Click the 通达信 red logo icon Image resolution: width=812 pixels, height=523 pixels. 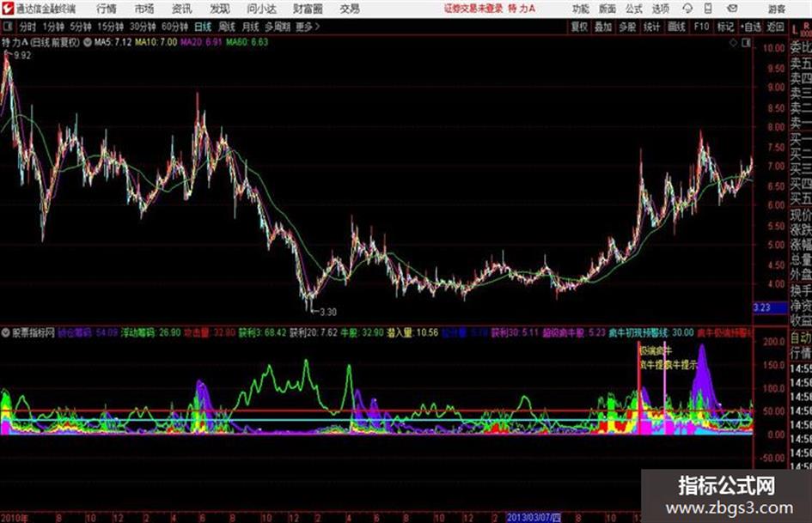coord(8,9)
